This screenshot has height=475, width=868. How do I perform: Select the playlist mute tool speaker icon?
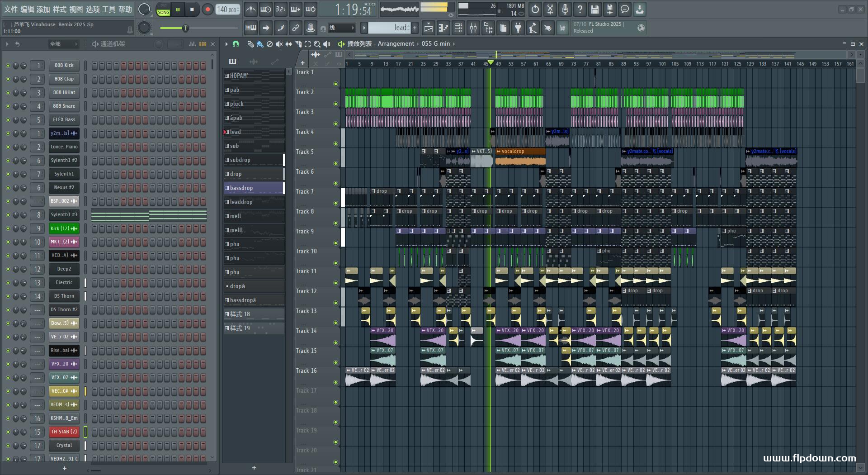point(279,44)
